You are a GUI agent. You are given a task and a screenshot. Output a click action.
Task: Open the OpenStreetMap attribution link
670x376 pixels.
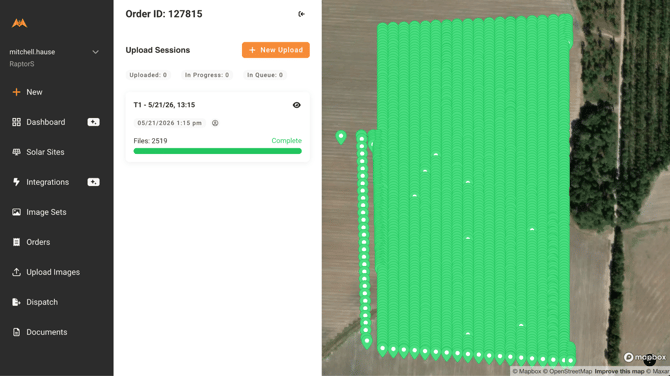click(x=567, y=371)
